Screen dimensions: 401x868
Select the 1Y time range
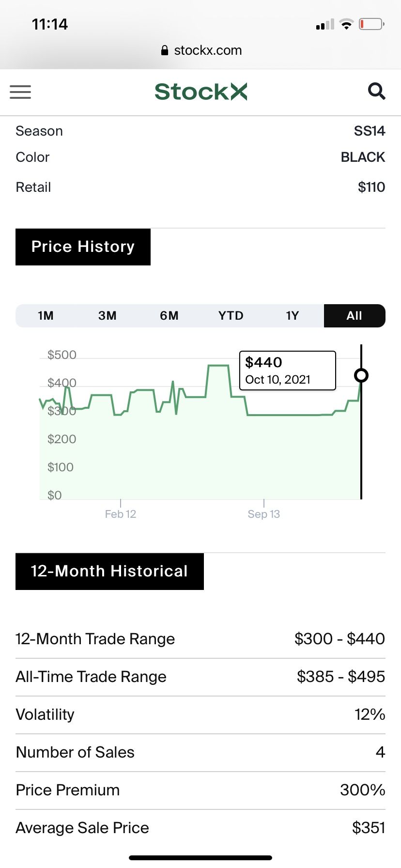[293, 316]
